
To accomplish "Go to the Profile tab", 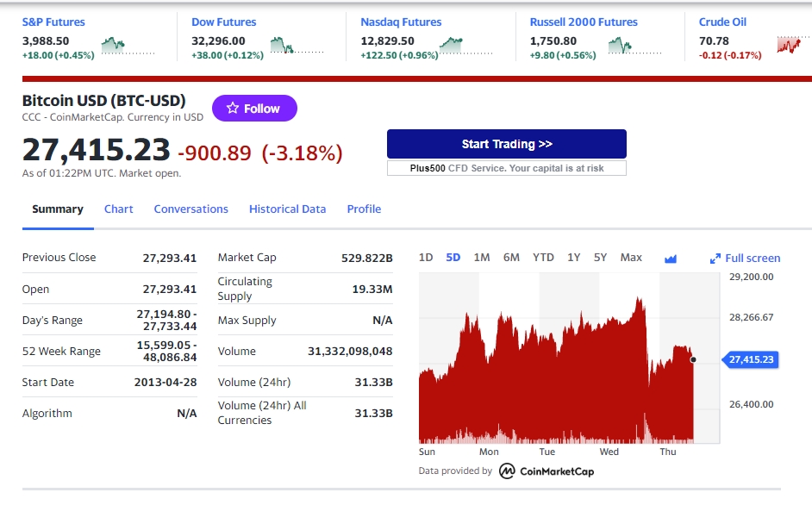I will pos(364,209).
